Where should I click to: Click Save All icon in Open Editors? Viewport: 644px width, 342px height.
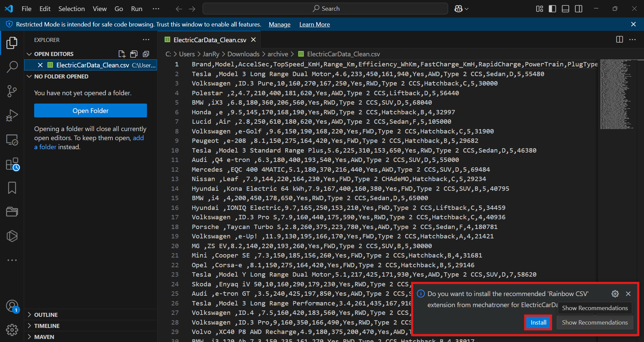point(134,54)
